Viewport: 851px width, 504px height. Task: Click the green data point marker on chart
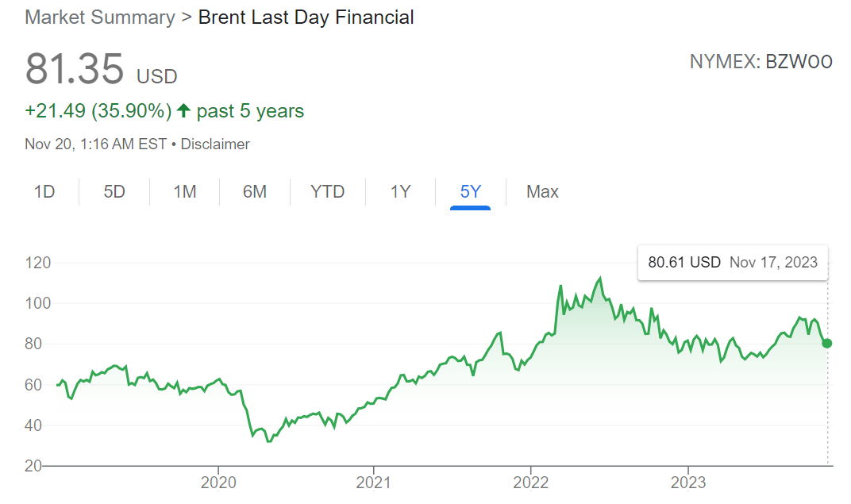(827, 343)
